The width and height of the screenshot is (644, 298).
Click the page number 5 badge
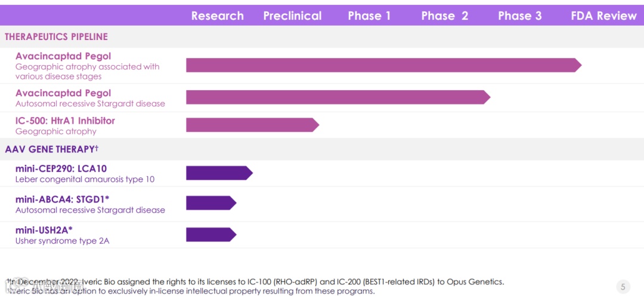point(623,287)
